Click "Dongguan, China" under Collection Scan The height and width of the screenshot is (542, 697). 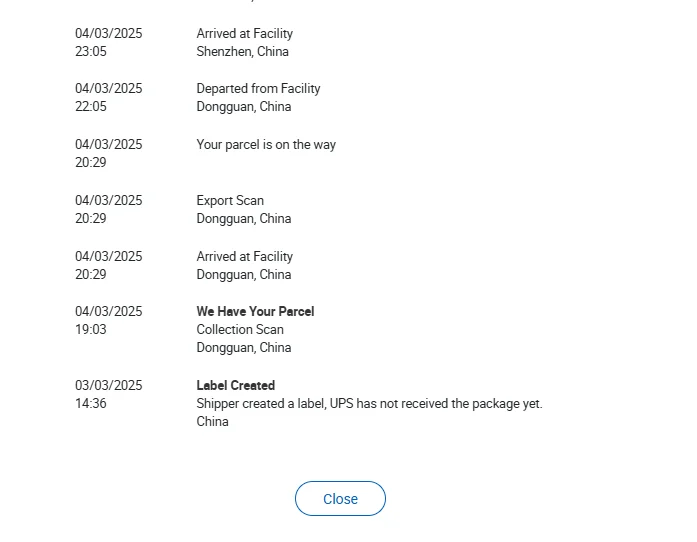244,347
